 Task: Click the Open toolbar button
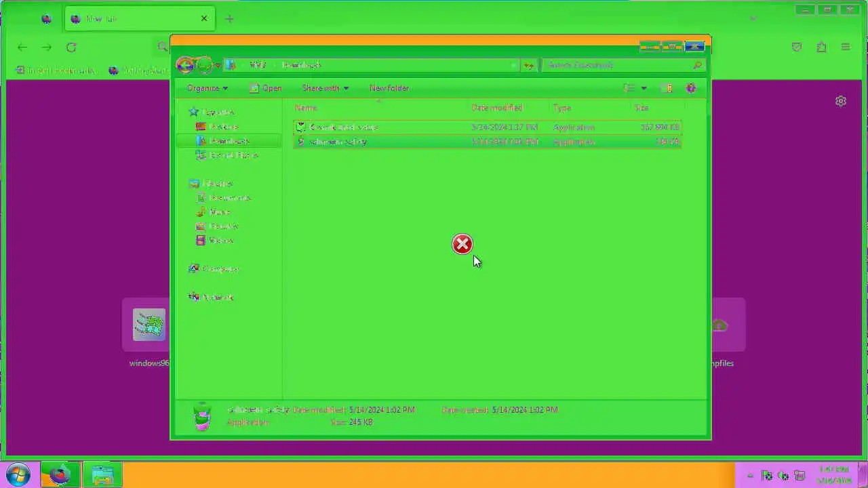[265, 88]
